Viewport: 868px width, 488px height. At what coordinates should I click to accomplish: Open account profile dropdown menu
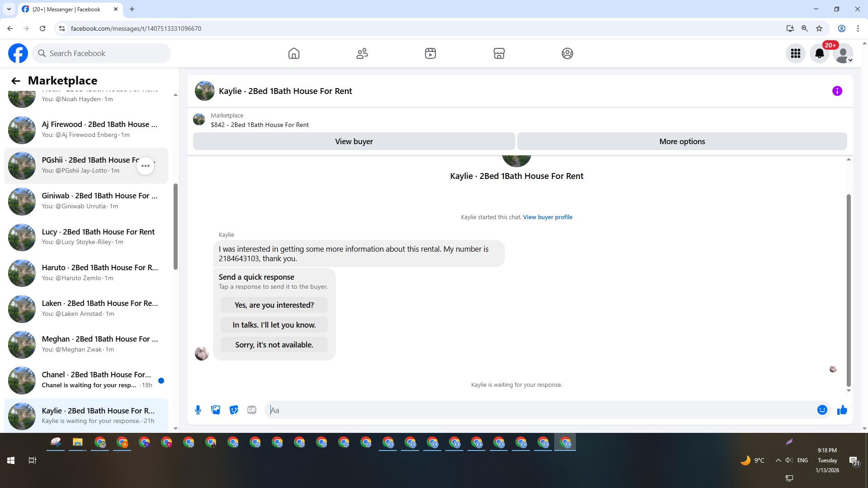click(843, 53)
